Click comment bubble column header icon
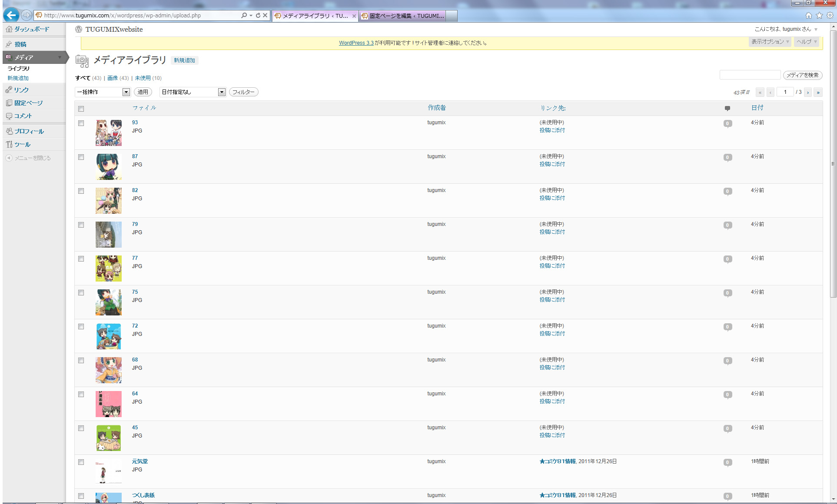This screenshot has width=837, height=504. click(x=727, y=108)
